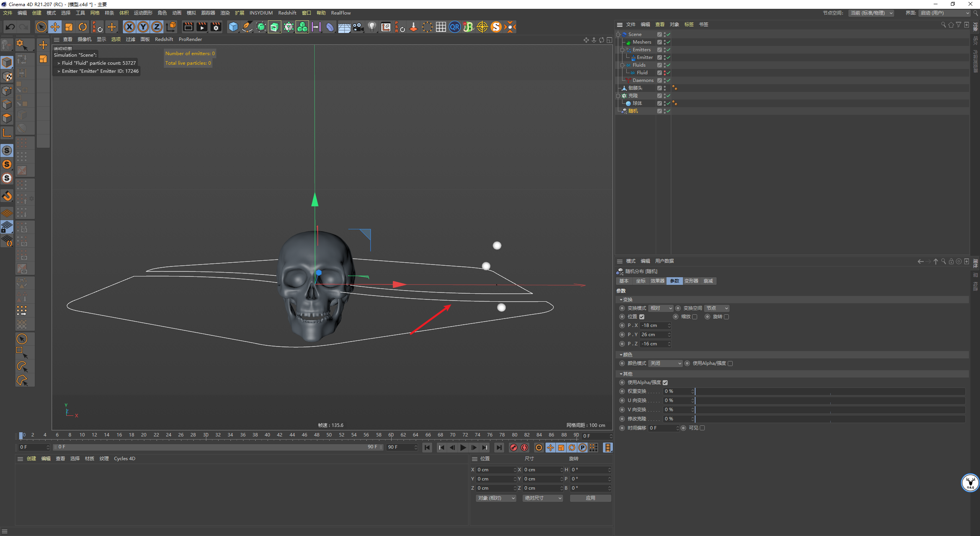
Task: Toggle the X axis lock icon
Action: tap(129, 27)
